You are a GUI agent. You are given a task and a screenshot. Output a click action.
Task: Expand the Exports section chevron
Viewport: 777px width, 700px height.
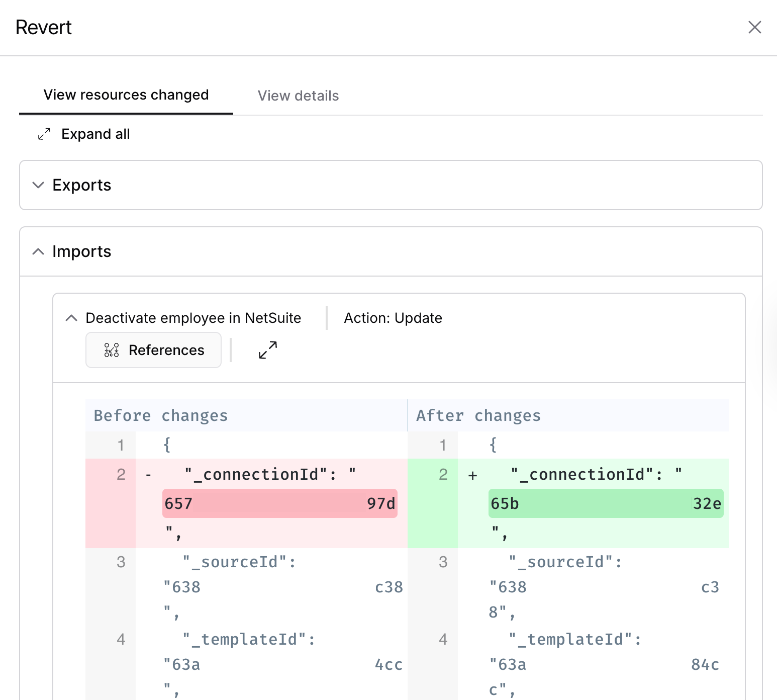coord(38,185)
